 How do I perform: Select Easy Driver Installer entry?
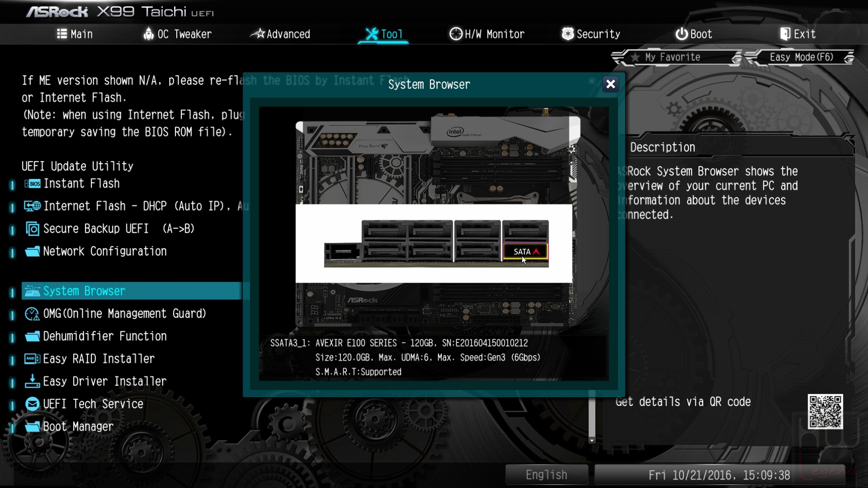pyautogui.click(x=105, y=381)
